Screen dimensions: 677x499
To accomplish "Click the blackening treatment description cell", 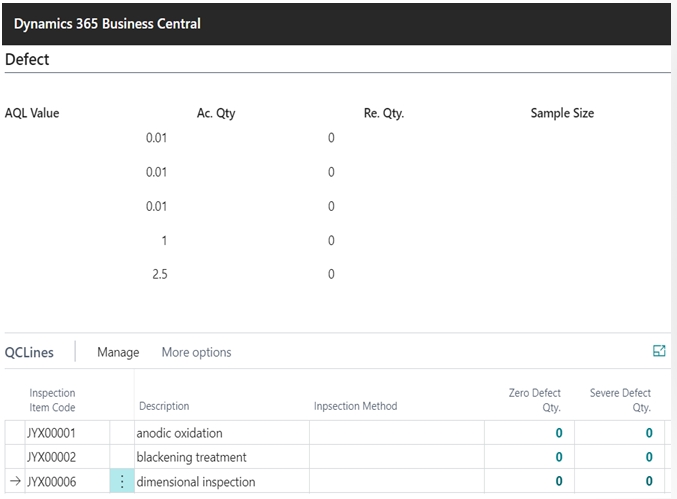I will [x=191, y=457].
